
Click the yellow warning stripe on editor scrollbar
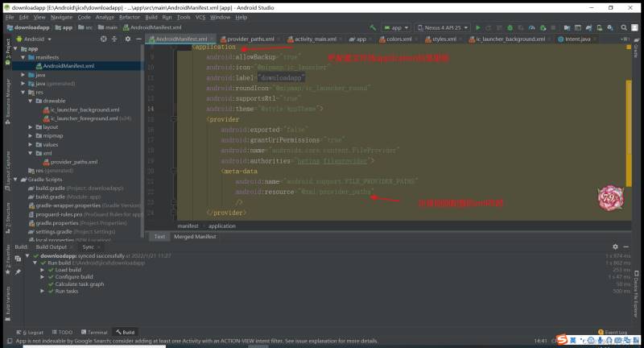point(629,133)
